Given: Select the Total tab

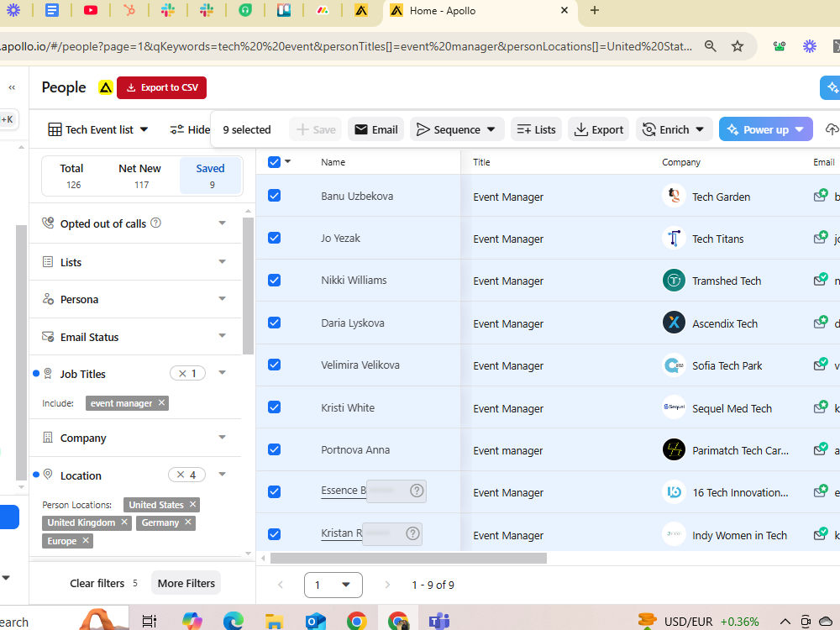Looking at the screenshot, I should (72, 176).
